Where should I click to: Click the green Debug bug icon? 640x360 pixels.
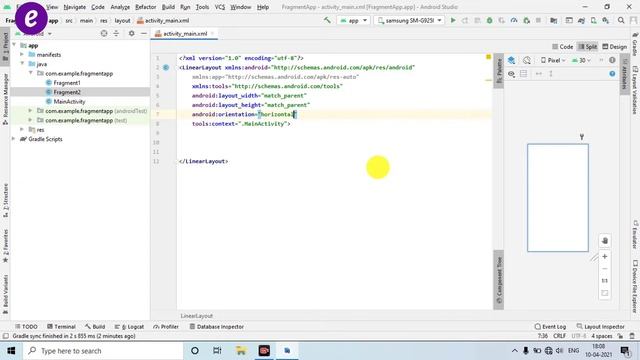[x=489, y=20]
